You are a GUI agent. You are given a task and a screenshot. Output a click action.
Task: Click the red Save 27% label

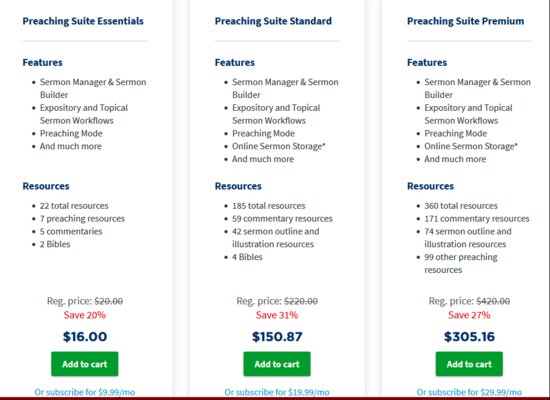click(469, 315)
